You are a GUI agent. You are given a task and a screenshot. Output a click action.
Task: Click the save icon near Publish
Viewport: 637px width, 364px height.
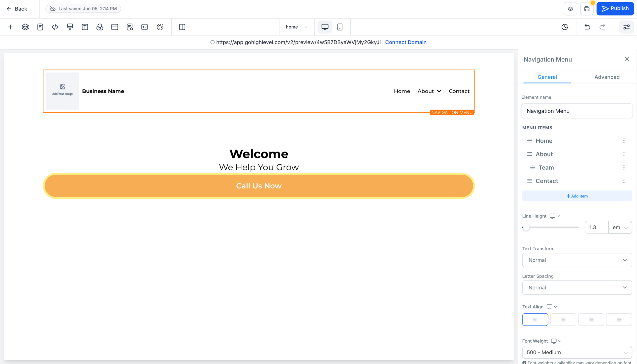[x=587, y=8]
